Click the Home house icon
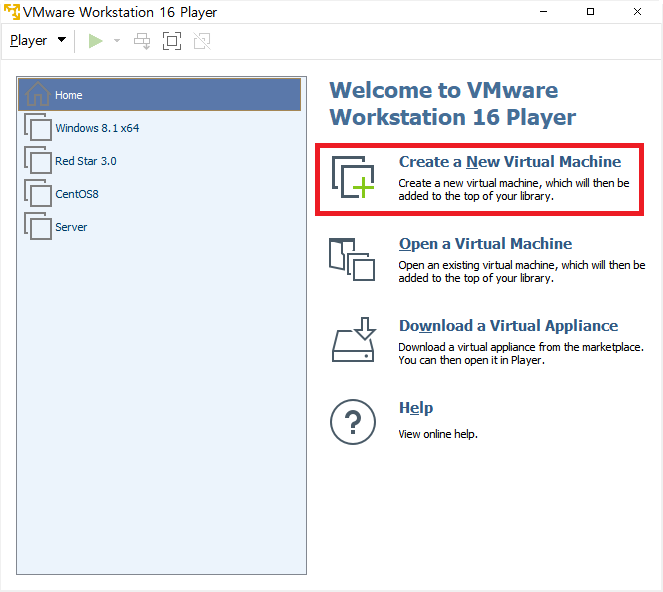Viewport: 663px width, 592px height. [38, 94]
